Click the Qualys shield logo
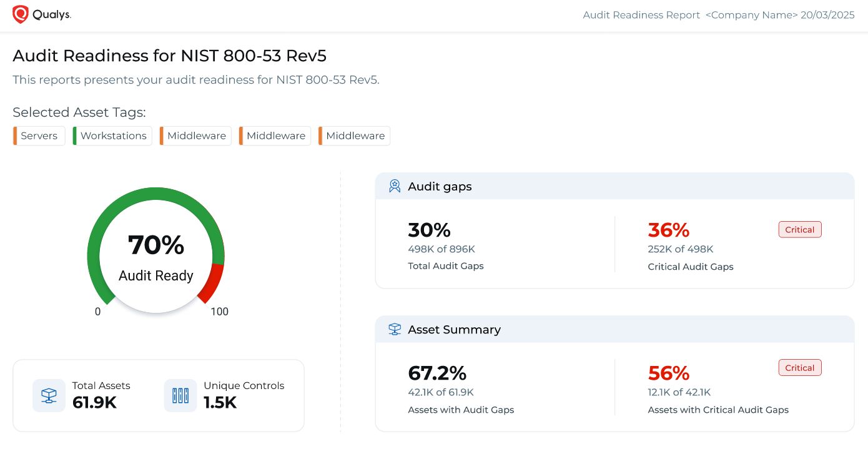 [21, 14]
